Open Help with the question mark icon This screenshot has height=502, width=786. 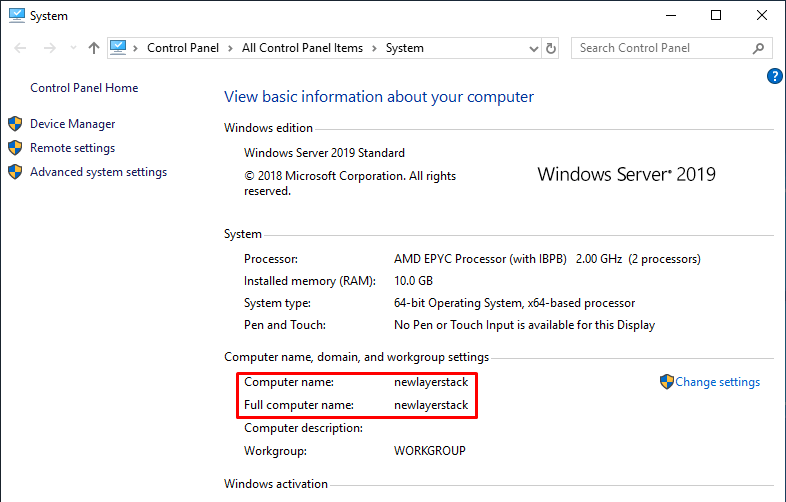tap(774, 76)
